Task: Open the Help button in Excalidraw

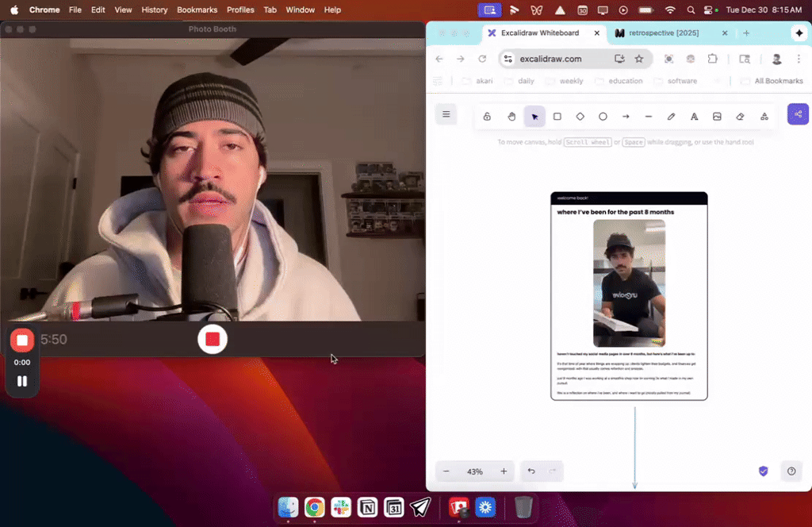Action: coord(791,471)
